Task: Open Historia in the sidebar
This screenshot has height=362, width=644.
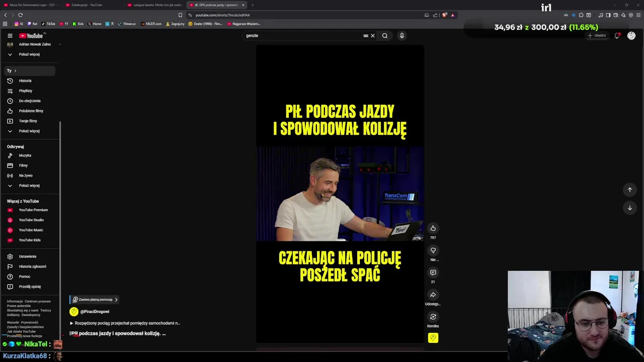Action: (30, 80)
